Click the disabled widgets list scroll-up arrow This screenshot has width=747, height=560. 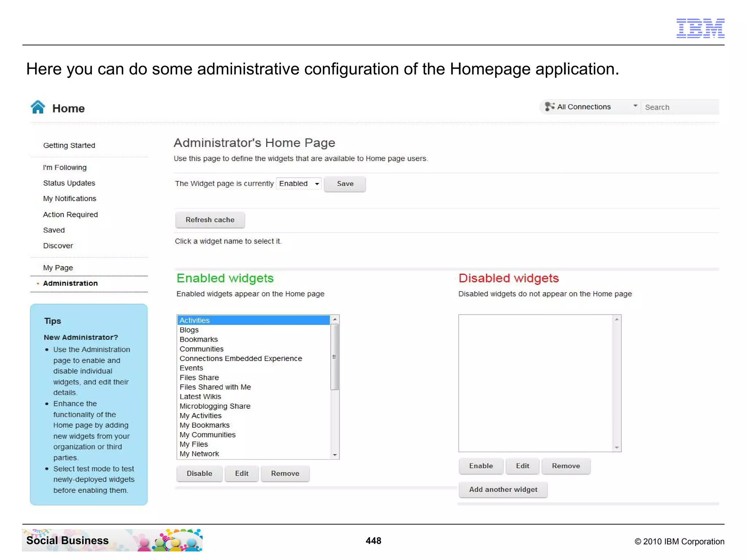(616, 319)
